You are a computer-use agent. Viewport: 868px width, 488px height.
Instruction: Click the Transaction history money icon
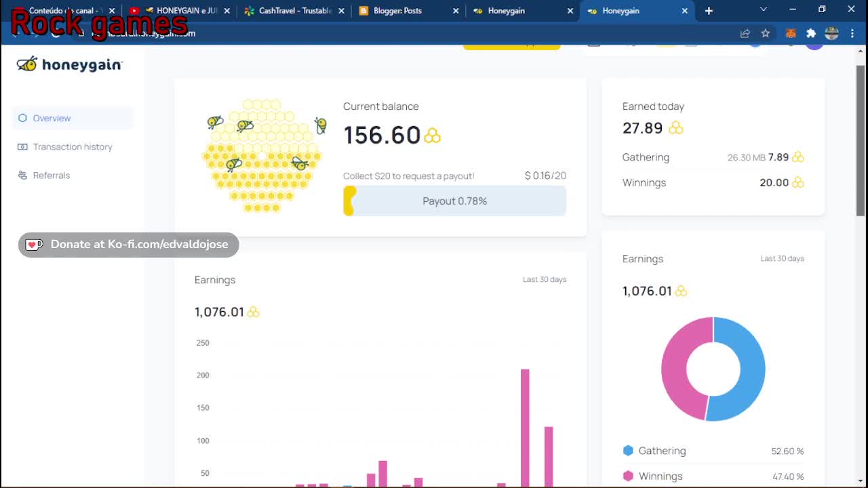click(x=22, y=146)
